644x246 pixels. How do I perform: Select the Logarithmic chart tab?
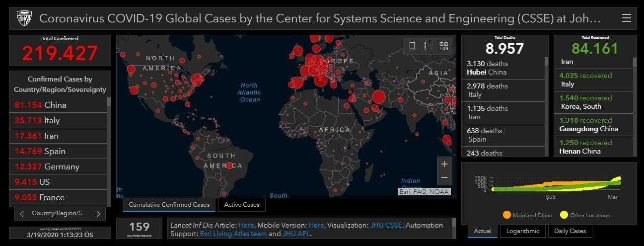coord(523,231)
